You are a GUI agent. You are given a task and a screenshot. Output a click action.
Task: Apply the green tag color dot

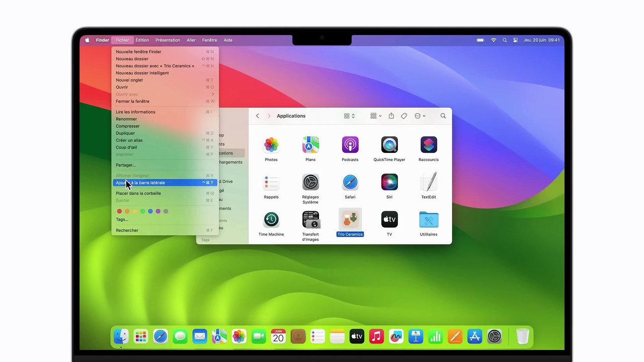[142, 211]
